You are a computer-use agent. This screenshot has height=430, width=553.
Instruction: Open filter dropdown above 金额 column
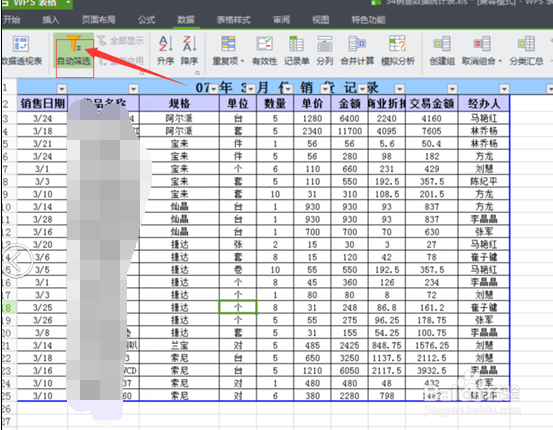coord(362,89)
